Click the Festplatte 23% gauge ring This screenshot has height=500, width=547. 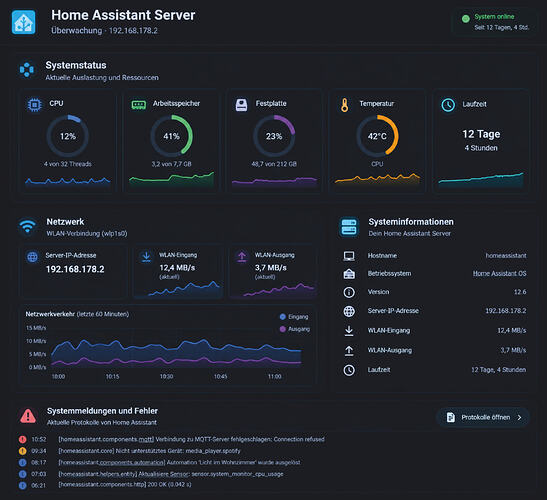click(x=274, y=136)
